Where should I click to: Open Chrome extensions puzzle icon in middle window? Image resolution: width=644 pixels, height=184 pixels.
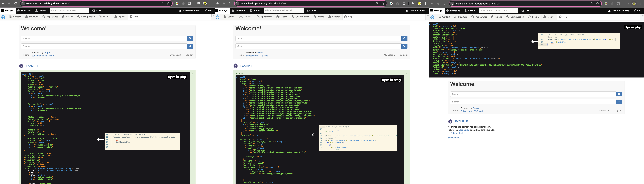[404, 4]
